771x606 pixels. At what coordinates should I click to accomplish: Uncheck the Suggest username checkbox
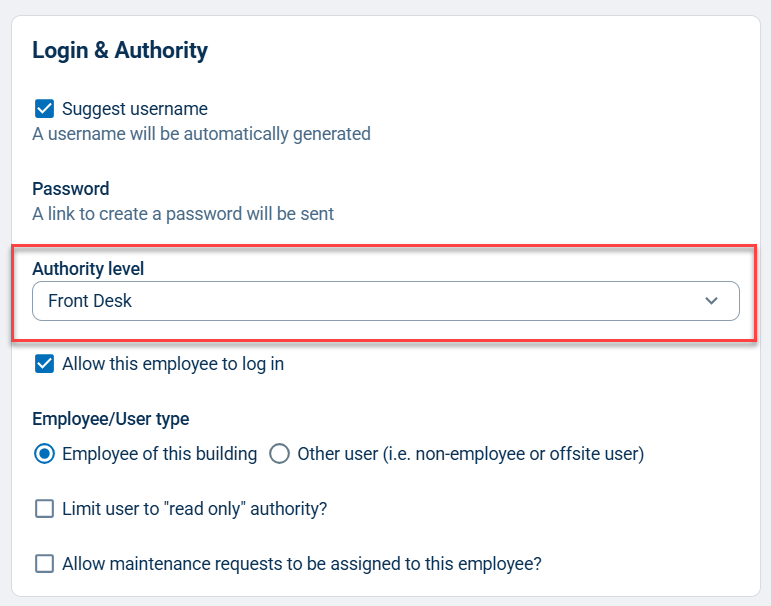click(x=44, y=109)
